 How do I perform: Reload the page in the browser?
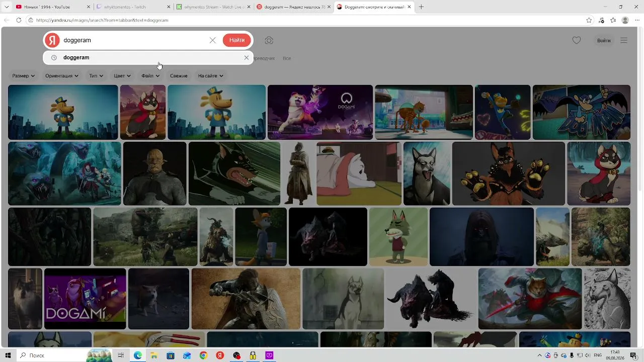tap(19, 20)
